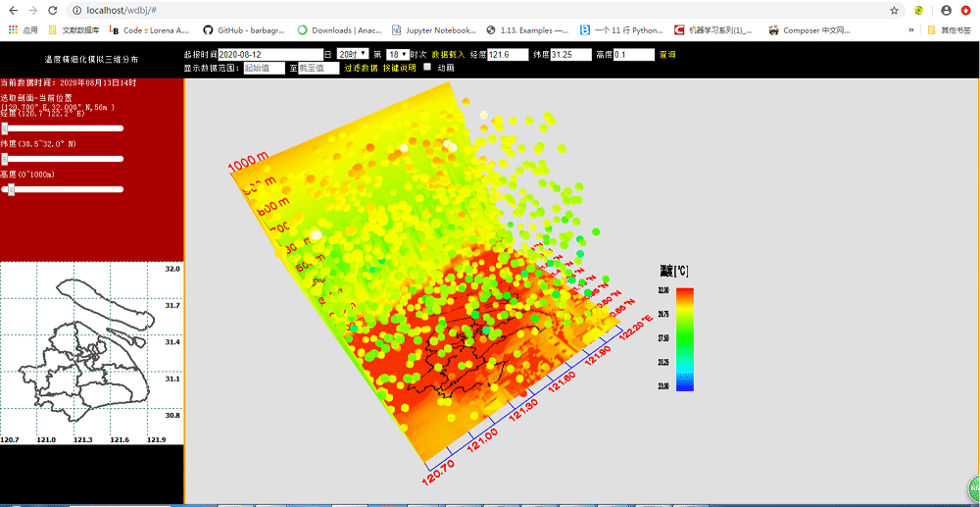The height and width of the screenshot is (507, 980).
Task: Click the start date field 2020-08-12
Action: (x=269, y=55)
